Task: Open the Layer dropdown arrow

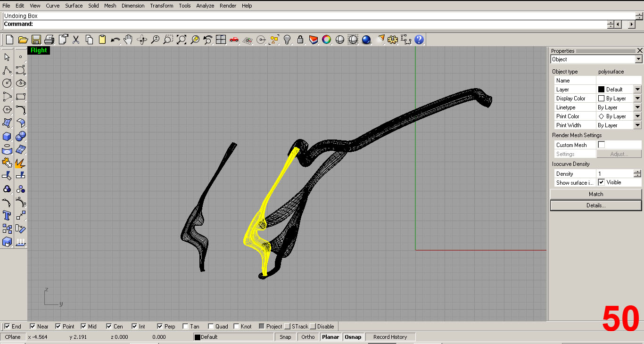Action: point(637,89)
